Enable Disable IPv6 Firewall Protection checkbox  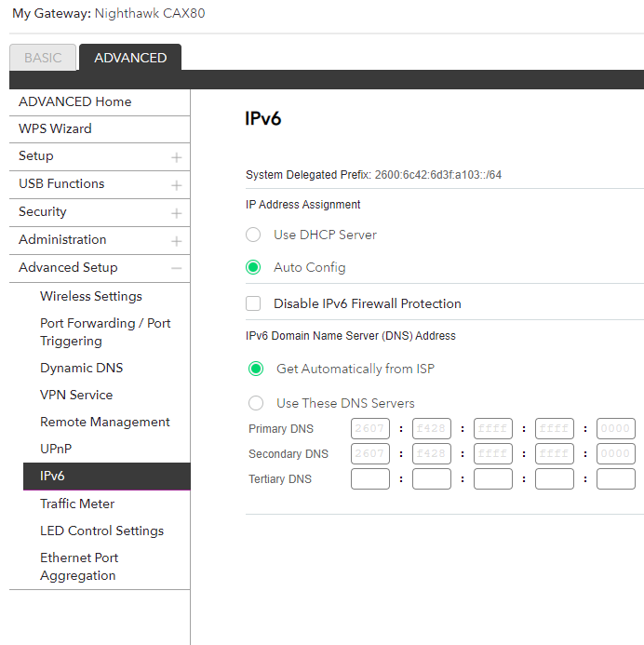253,303
